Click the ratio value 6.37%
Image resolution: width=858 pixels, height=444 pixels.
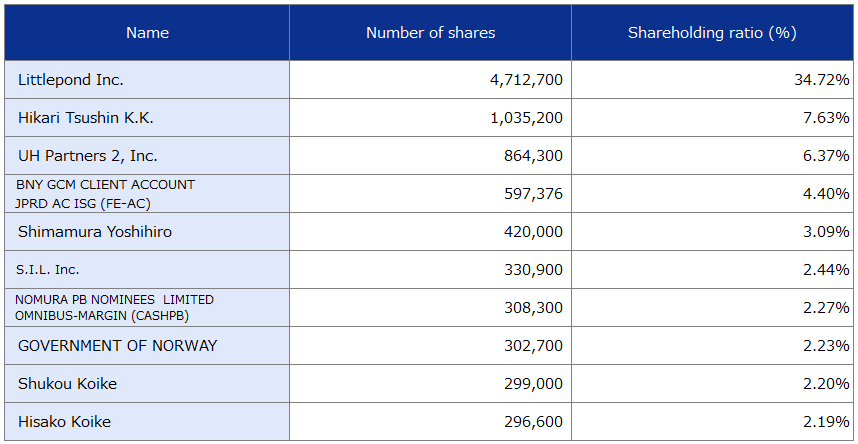coord(826,156)
